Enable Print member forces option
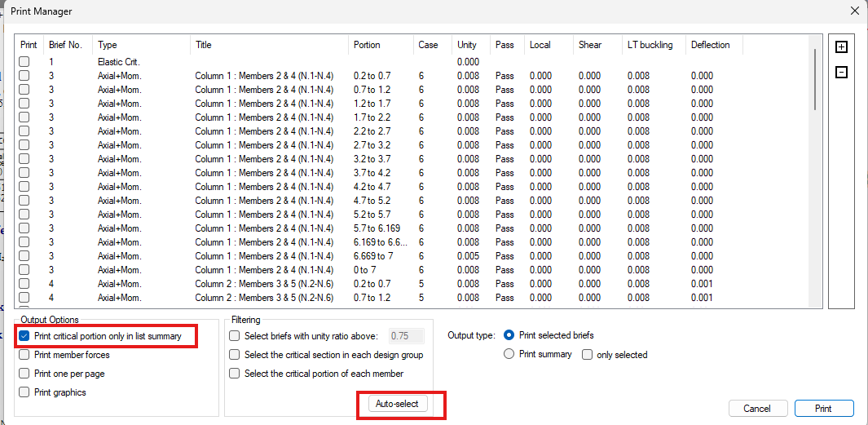Screen dimensions: 868x425 [x=24, y=355]
